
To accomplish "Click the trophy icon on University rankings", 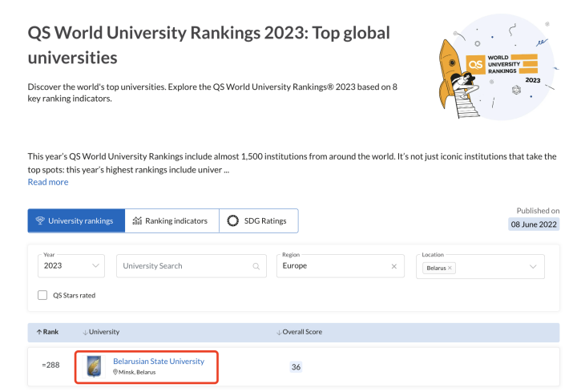I will 40,220.
